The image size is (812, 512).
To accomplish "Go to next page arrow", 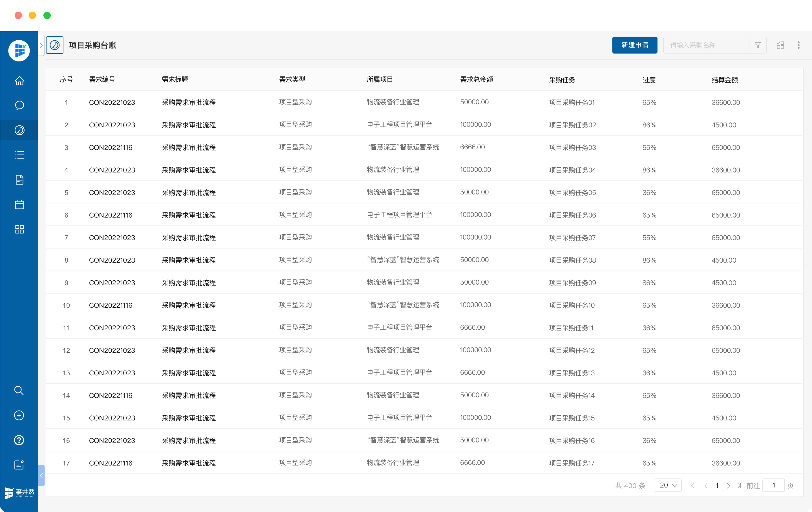I will click(x=728, y=486).
